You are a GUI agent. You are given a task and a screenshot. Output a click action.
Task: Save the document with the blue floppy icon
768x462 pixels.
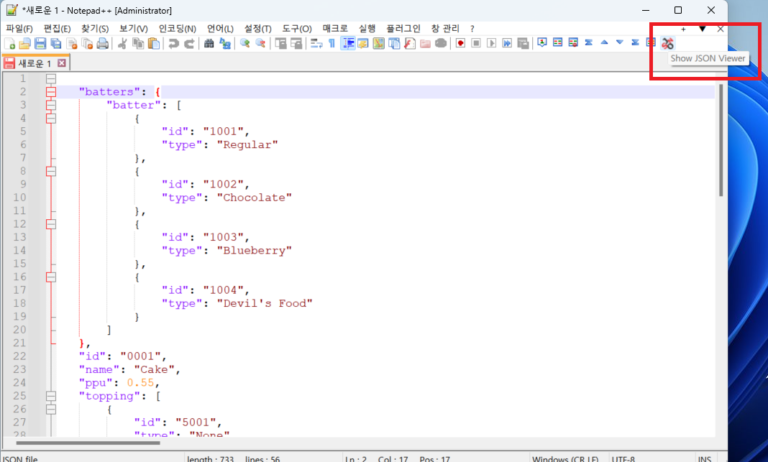[40, 44]
